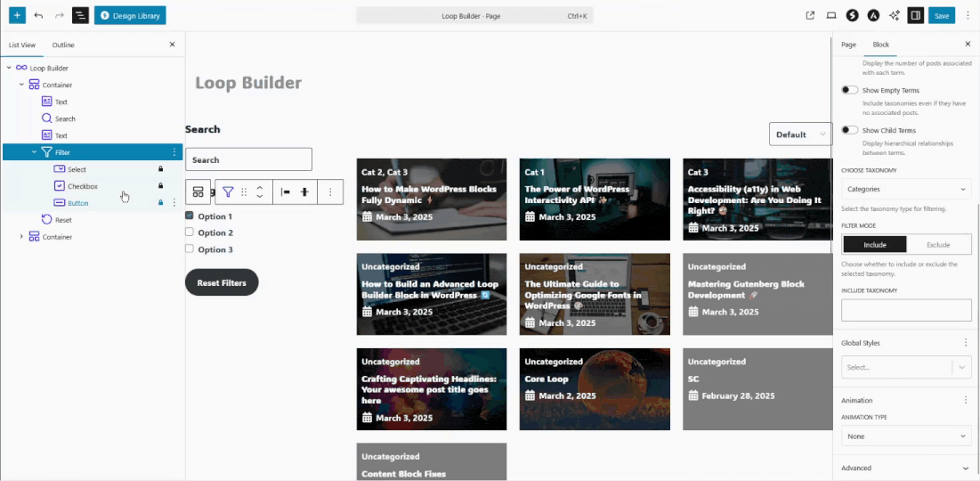Image resolution: width=980 pixels, height=481 pixels.
Task: Click the view page external link icon
Action: click(810, 15)
